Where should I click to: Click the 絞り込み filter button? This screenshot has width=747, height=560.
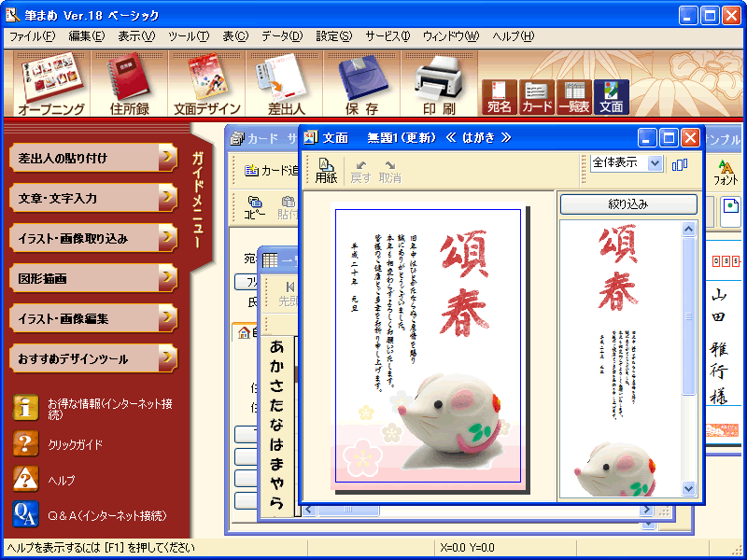pyautogui.click(x=628, y=204)
